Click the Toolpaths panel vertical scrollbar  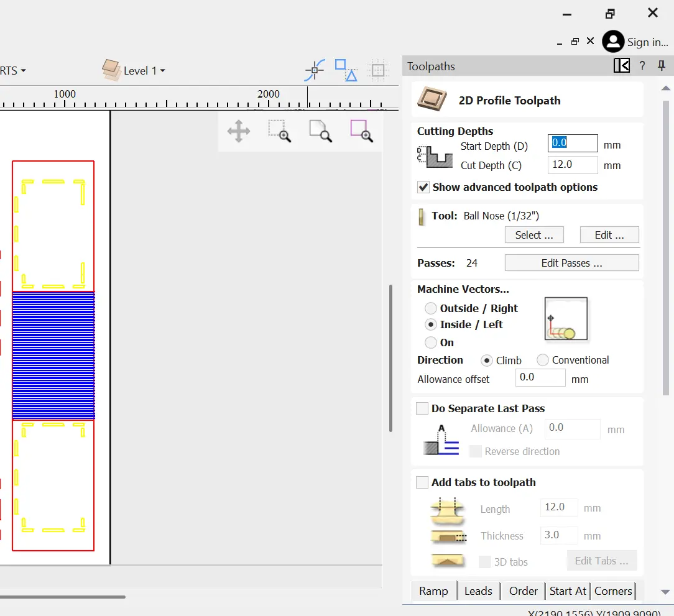click(x=665, y=248)
